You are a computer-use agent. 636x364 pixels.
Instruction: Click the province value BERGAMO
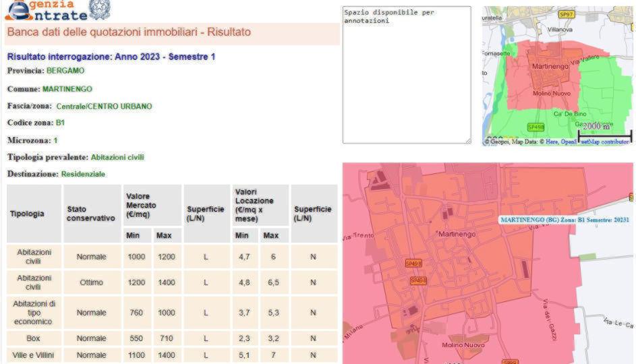(x=65, y=71)
